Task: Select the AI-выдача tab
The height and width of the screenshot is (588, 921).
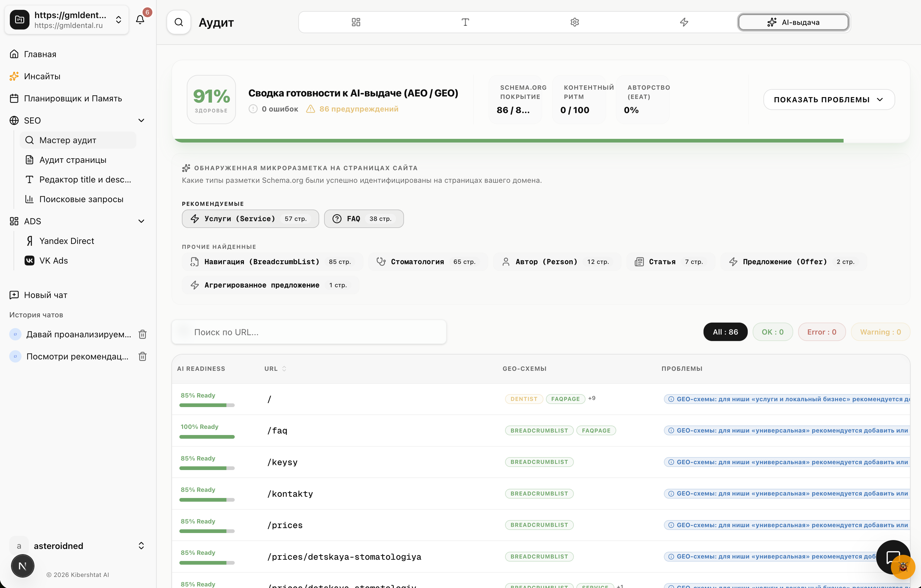Action: 793,22
